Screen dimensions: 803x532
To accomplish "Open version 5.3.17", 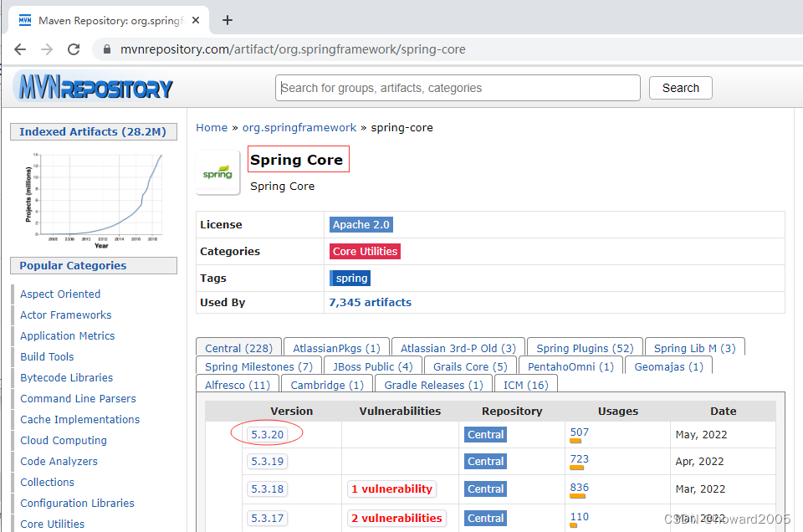I will click(x=268, y=518).
